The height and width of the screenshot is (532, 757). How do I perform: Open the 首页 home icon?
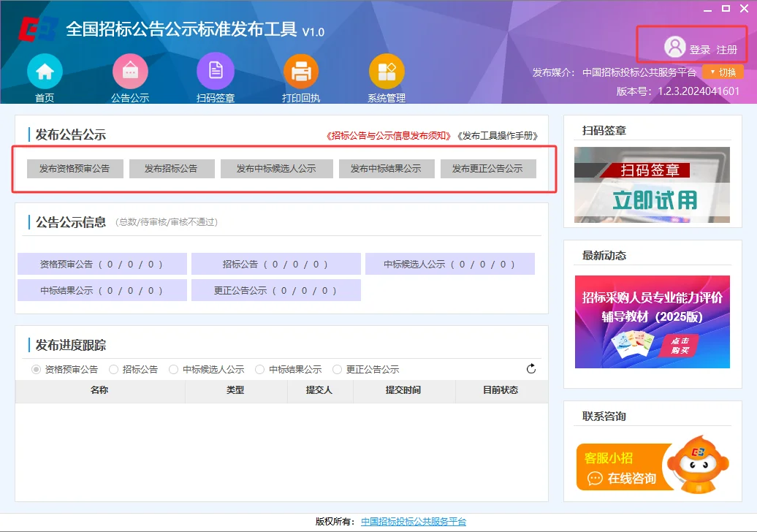45,70
